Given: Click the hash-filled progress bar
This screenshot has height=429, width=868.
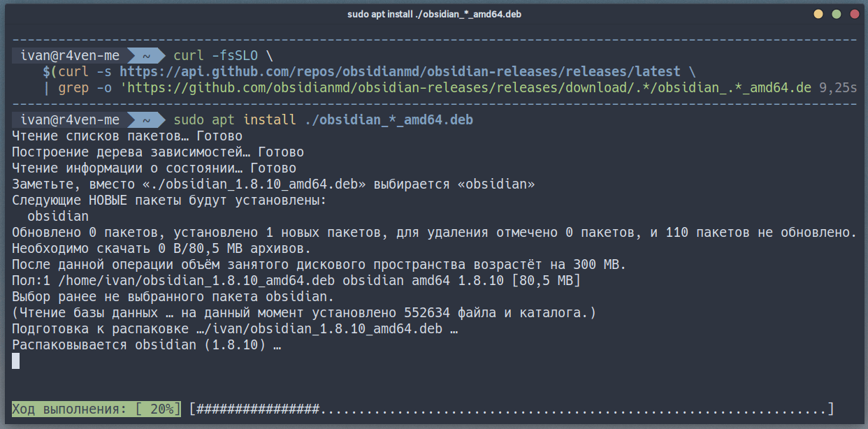Looking at the screenshot, I should 512,409.
